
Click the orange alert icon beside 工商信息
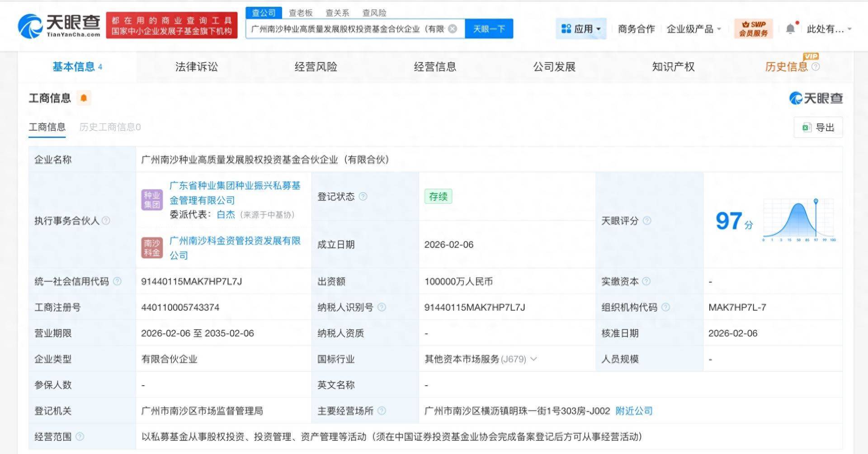point(84,98)
